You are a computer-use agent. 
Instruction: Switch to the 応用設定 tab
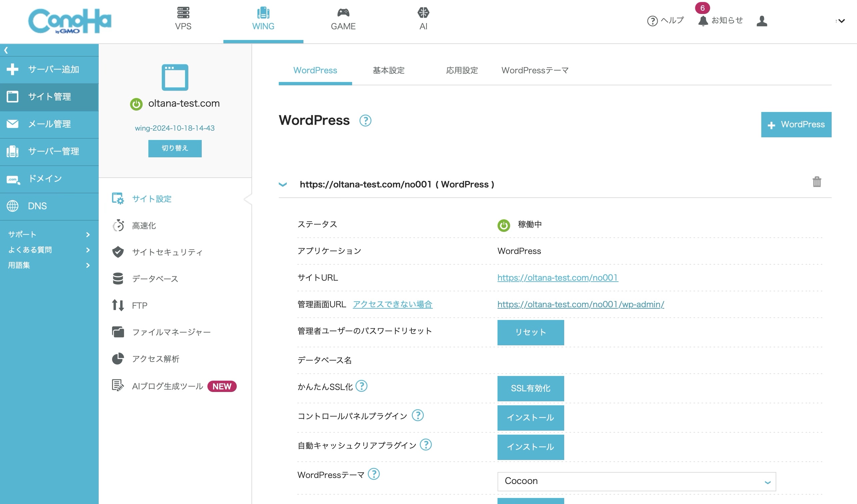pos(462,70)
